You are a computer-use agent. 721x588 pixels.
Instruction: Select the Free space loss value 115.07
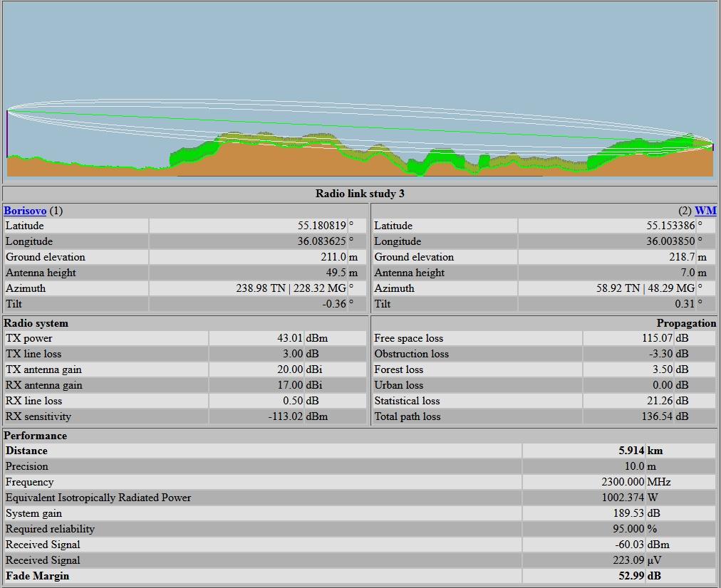point(657,338)
